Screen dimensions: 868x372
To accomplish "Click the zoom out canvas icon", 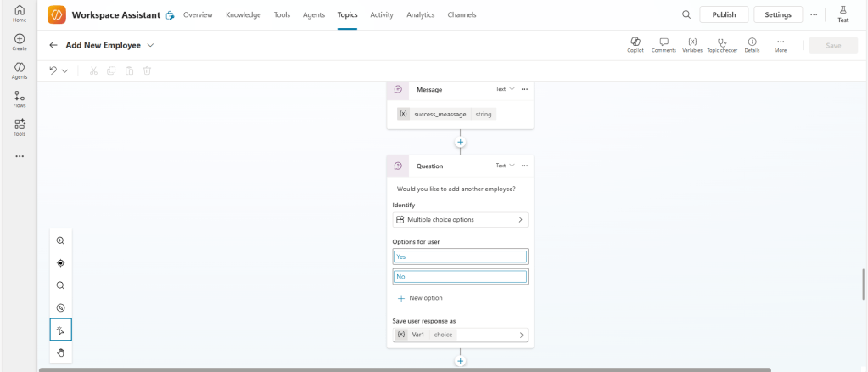I will pos(60,285).
